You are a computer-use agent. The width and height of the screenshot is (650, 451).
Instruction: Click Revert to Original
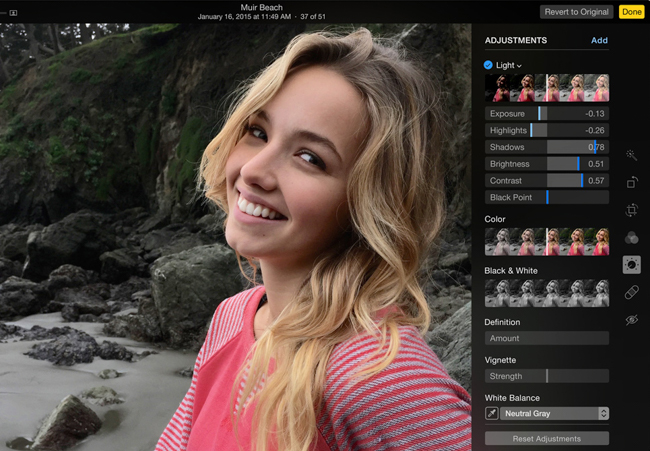coord(576,12)
